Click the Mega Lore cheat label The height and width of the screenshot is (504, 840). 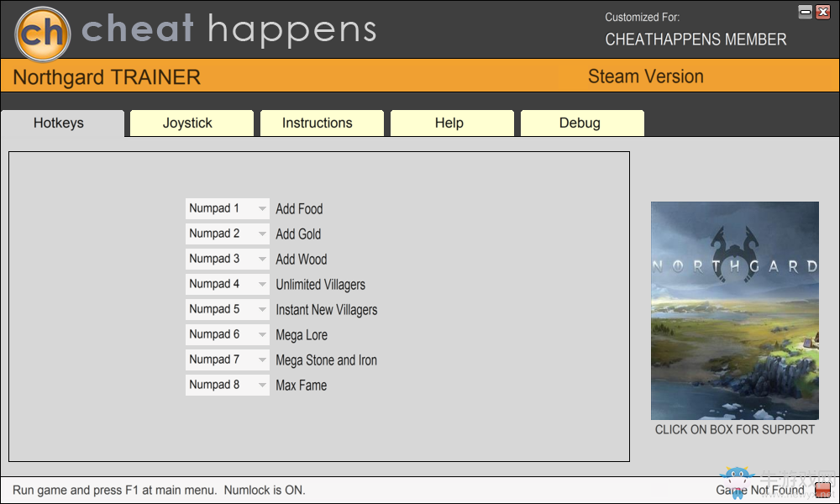(301, 335)
